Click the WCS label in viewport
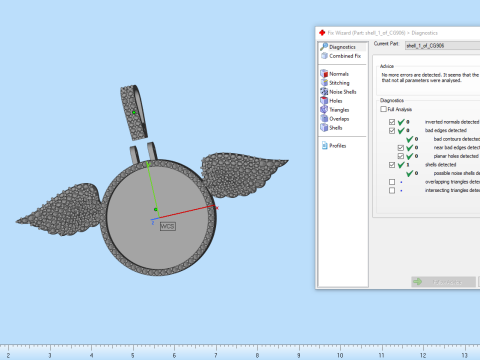The width and height of the screenshot is (480, 360). 168,227
